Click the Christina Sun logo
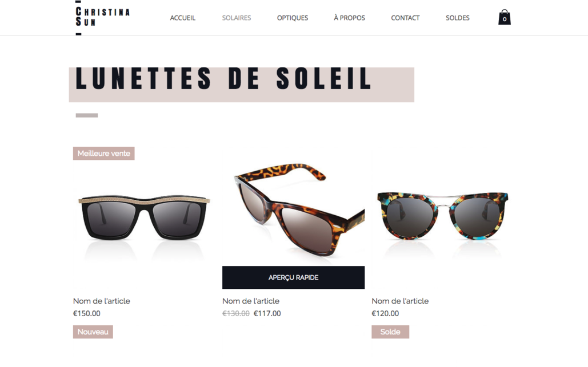Image resolution: width=588 pixels, height=367 pixels. [x=103, y=17]
